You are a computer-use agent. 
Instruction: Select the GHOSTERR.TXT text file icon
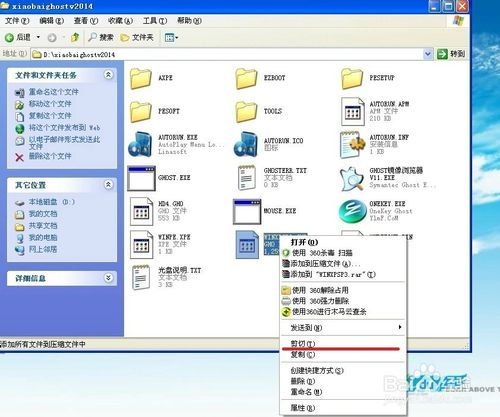246,178
